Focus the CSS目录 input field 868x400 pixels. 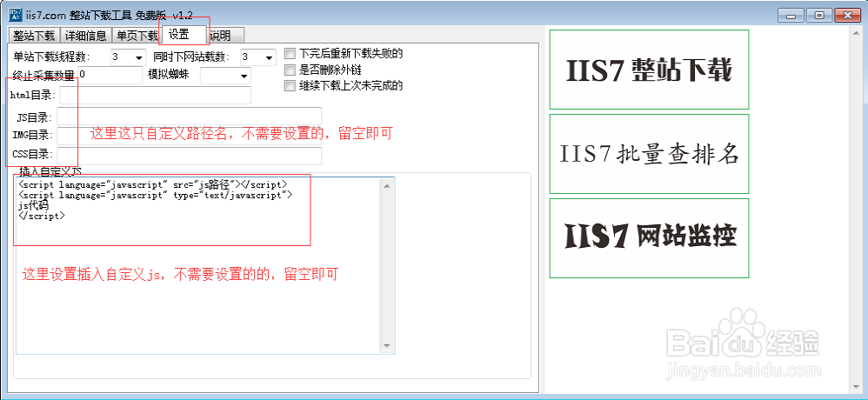point(189,156)
